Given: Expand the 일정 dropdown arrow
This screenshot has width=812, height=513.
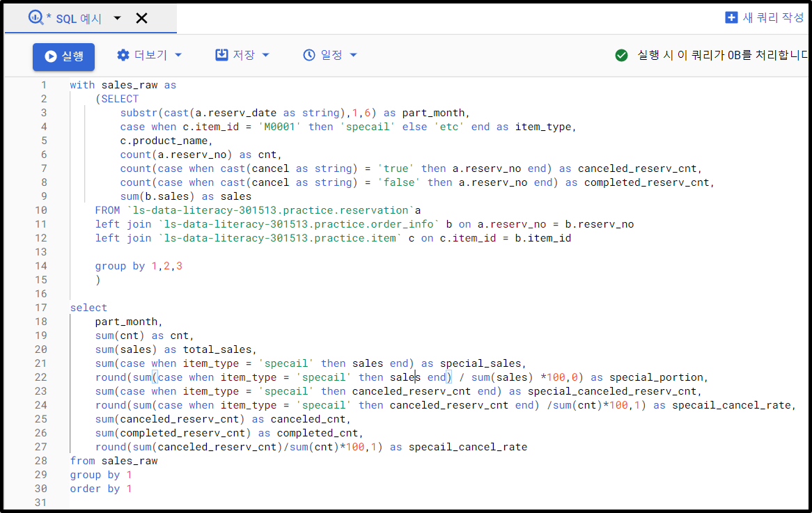Looking at the screenshot, I should point(353,55).
